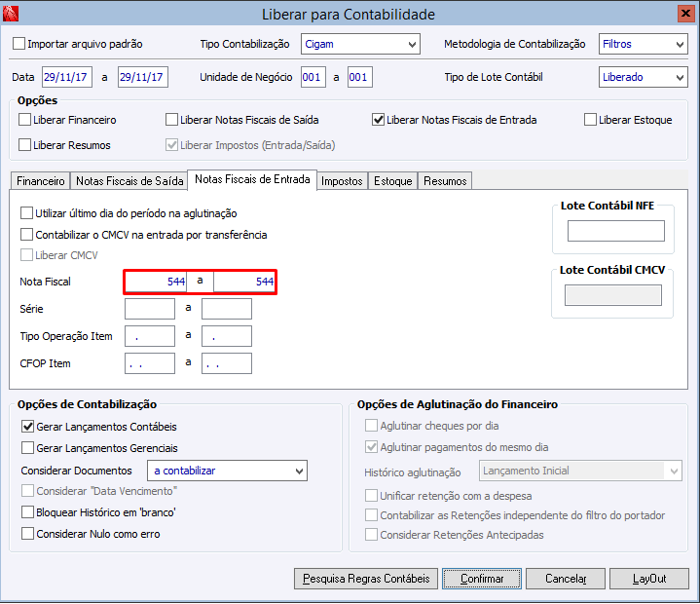700x604 pixels.
Task: Click disabled Aglutinar cheques por dia
Action: (x=371, y=426)
